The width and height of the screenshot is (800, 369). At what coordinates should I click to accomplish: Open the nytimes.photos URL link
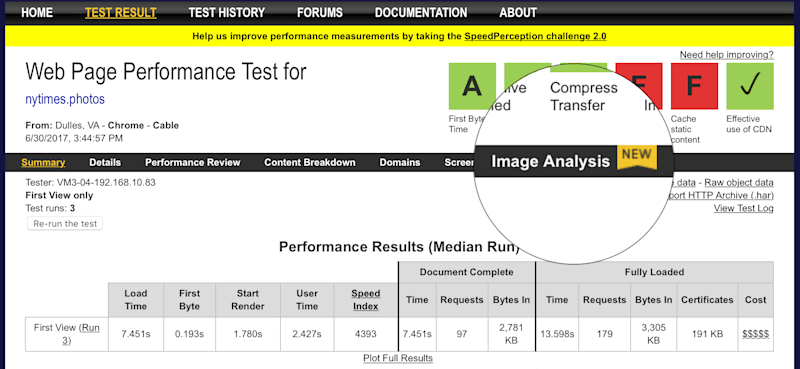[65, 99]
